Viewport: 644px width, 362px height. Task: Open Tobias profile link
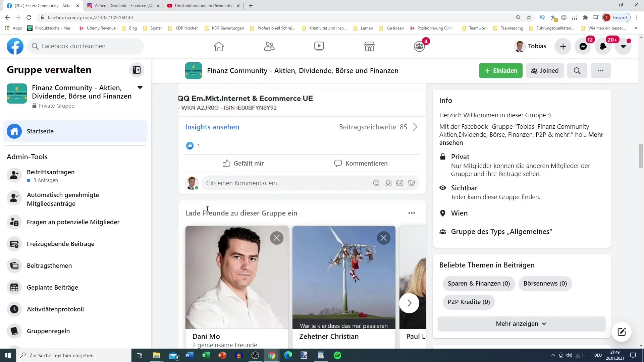530,46
